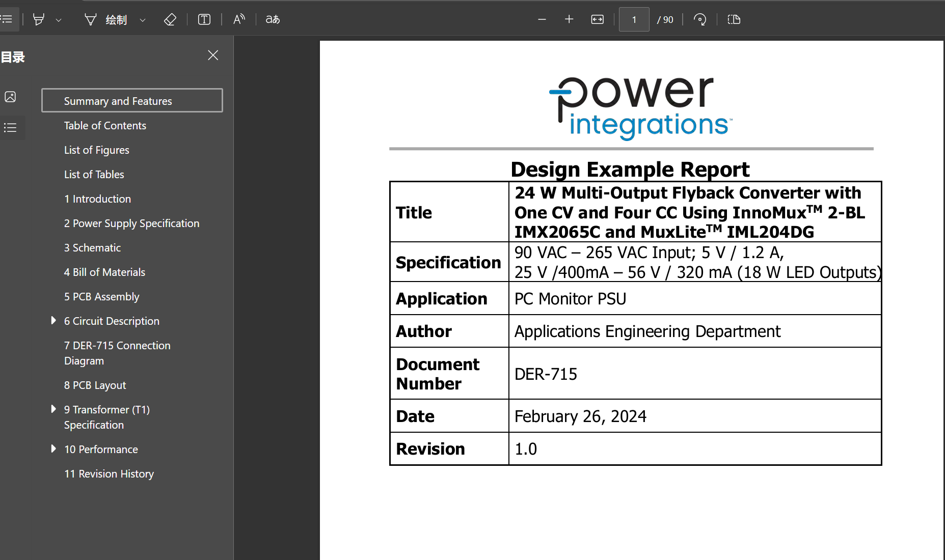Open 9 Transformer (T1) Specification
This screenshot has height=560, width=945.
[107, 417]
